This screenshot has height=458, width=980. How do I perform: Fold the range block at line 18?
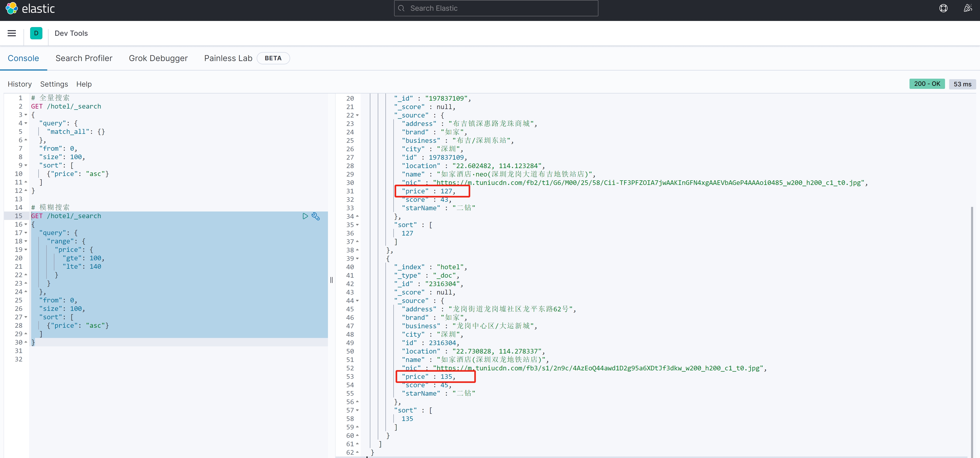click(x=26, y=241)
